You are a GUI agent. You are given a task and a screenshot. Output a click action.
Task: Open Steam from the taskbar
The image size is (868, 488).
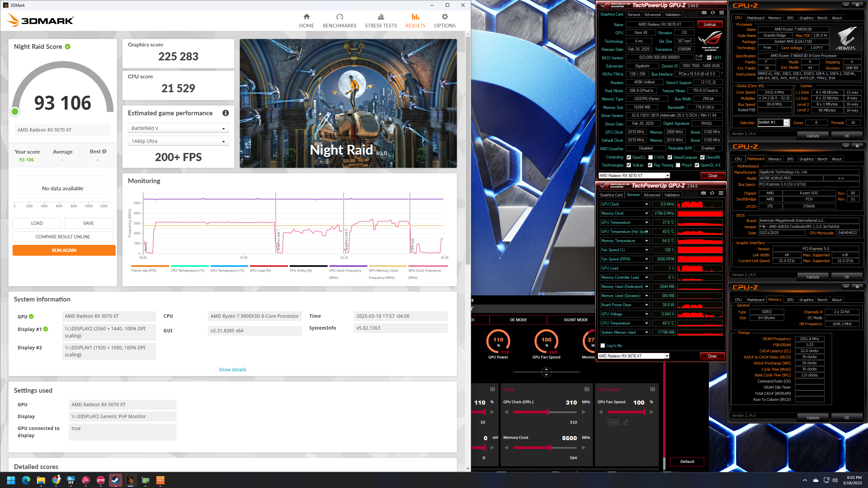116,480
